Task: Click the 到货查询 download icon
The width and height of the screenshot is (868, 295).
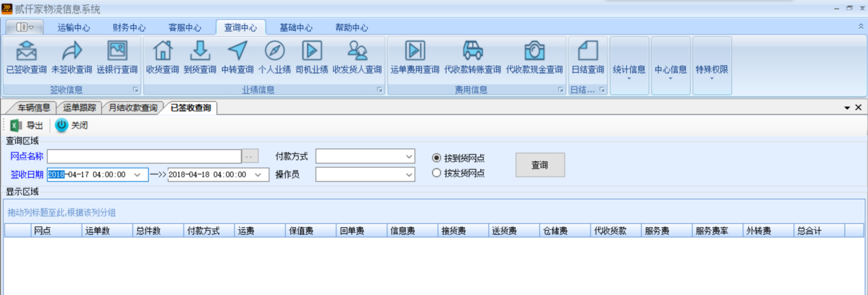Action: coord(199,51)
